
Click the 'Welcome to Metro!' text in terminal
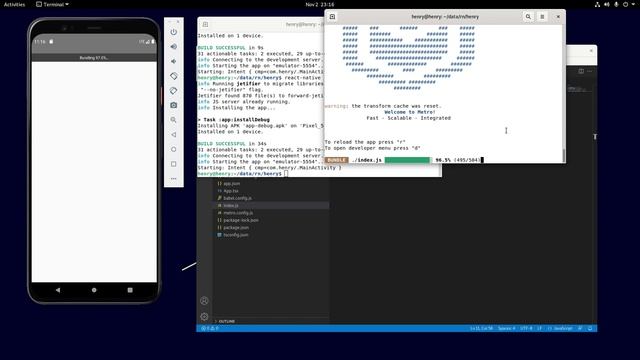tap(409, 112)
